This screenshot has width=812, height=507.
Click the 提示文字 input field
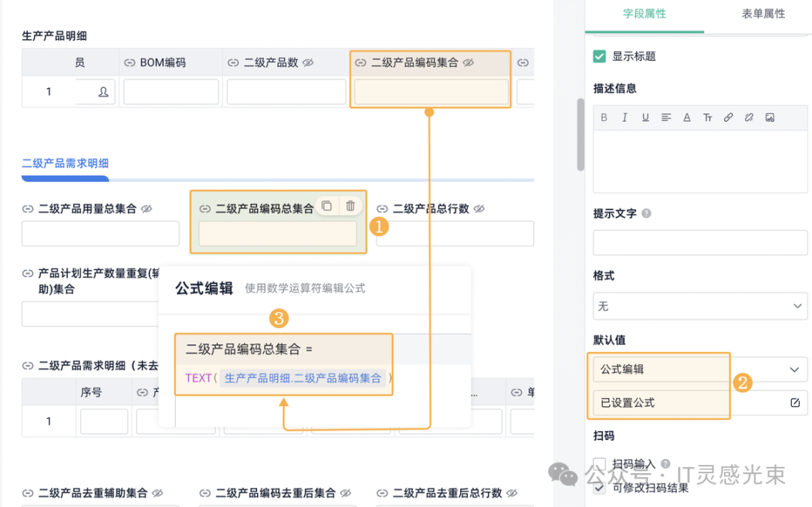(x=700, y=244)
